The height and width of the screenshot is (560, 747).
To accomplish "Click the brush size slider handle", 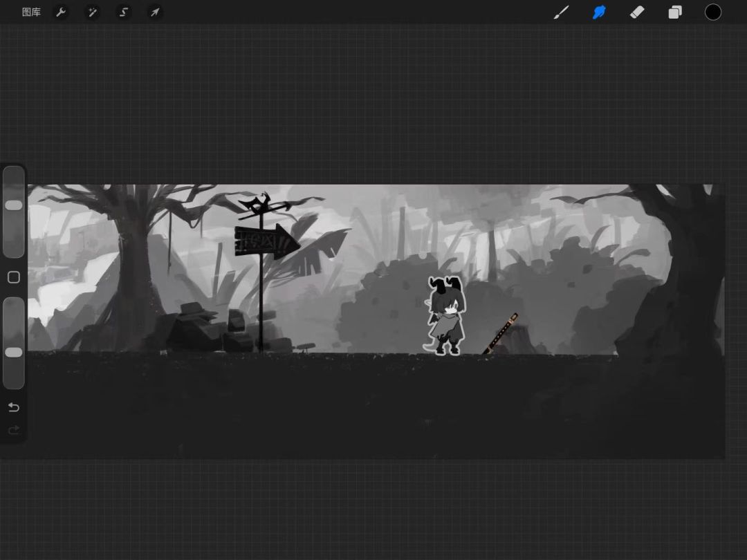I will 14,205.
